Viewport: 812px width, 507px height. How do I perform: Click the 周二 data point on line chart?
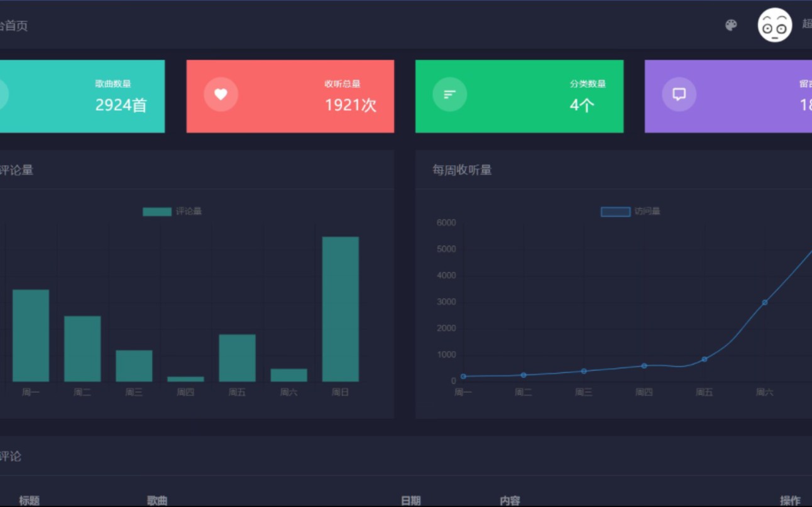[524, 375]
